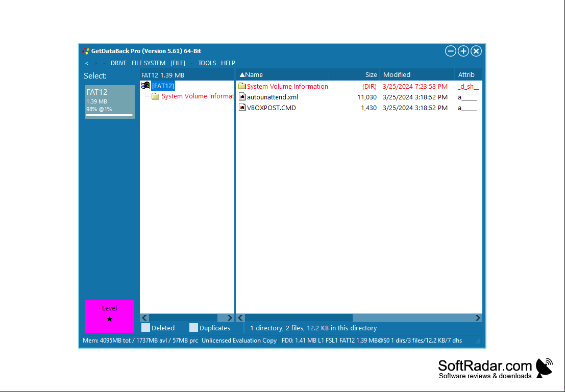
Task: Click the 1,430 size value
Action: tap(369, 108)
